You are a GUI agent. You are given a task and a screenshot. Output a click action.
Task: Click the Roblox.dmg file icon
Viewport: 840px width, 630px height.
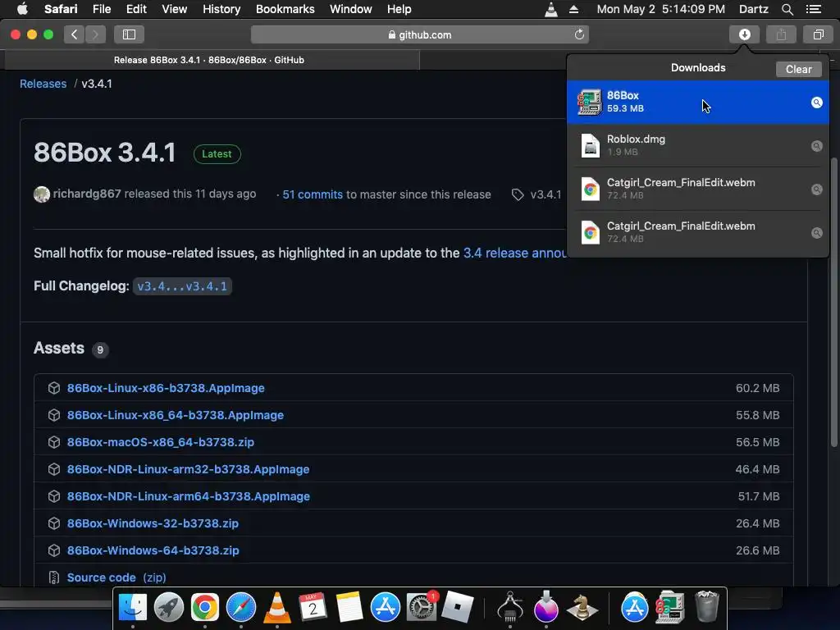[x=590, y=145]
